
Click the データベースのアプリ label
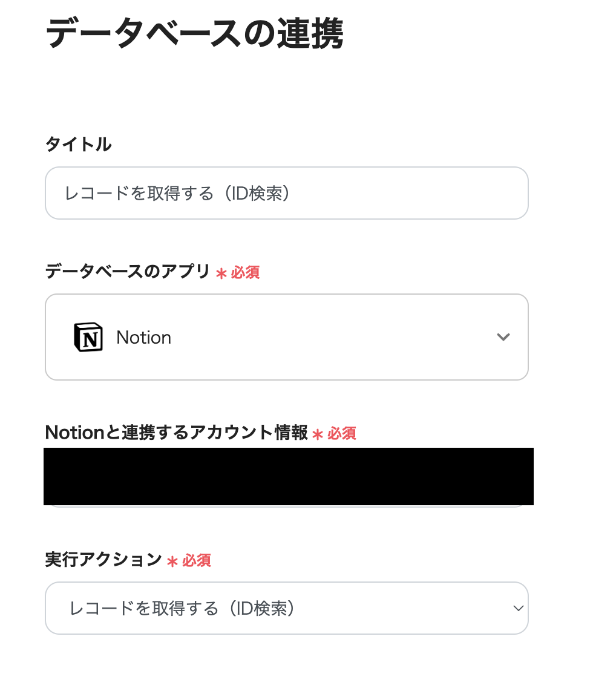click(127, 272)
